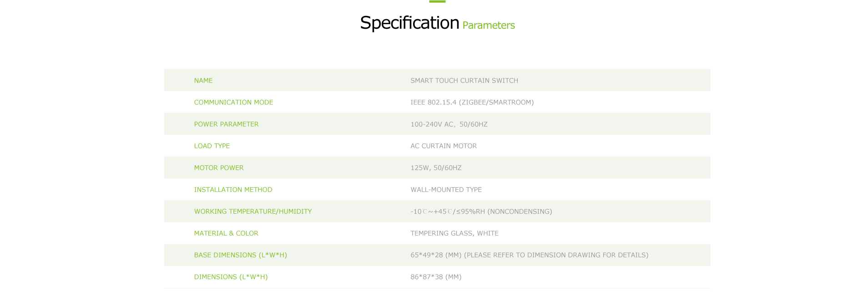Viewport: 868px width, 292px height.
Task: Click the AC CURTAIN MOTOR value
Action: click(x=444, y=146)
